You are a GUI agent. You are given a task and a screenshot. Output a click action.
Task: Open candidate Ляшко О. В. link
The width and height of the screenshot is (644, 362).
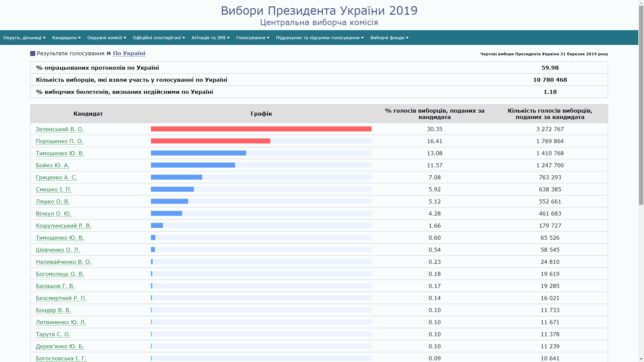(x=53, y=201)
